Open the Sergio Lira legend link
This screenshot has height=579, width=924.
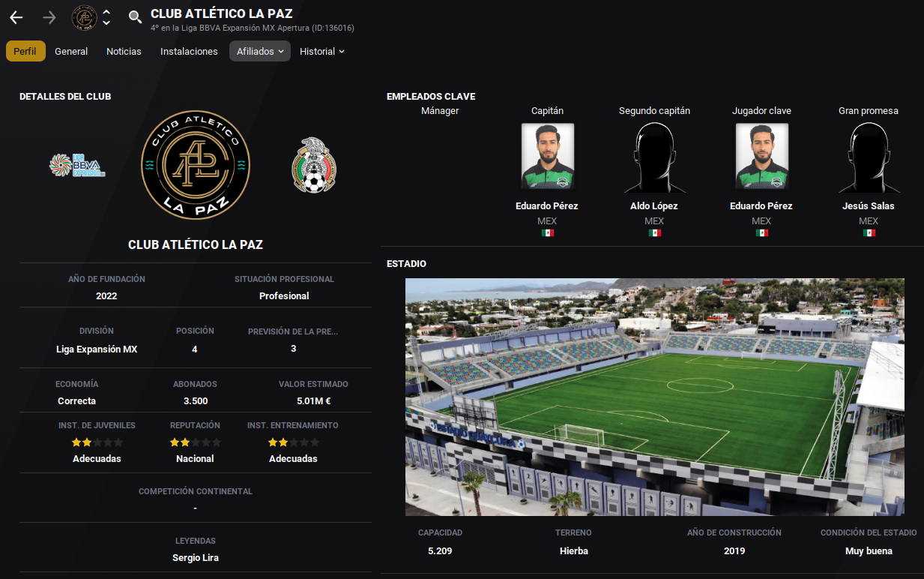pyautogui.click(x=196, y=557)
